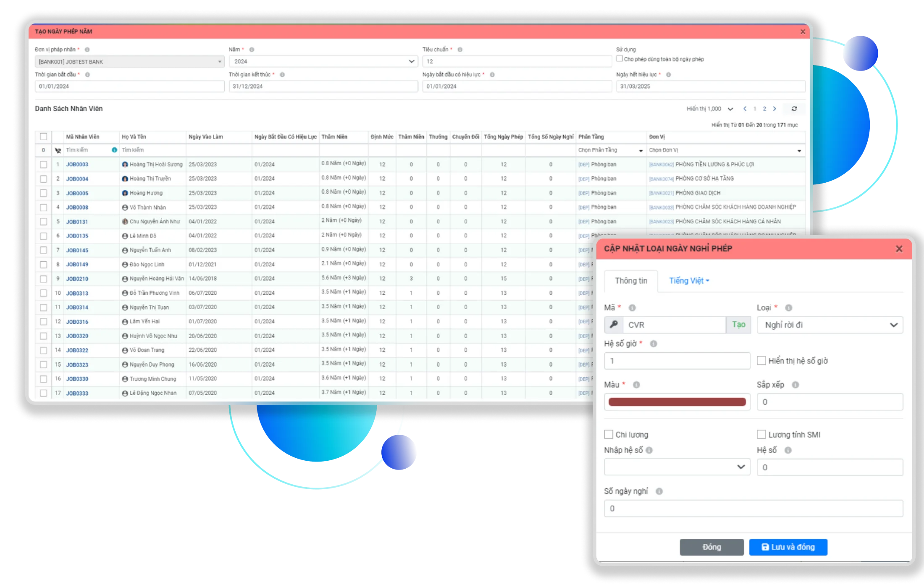
Task: Go to page 1 of employee list
Action: tap(755, 109)
